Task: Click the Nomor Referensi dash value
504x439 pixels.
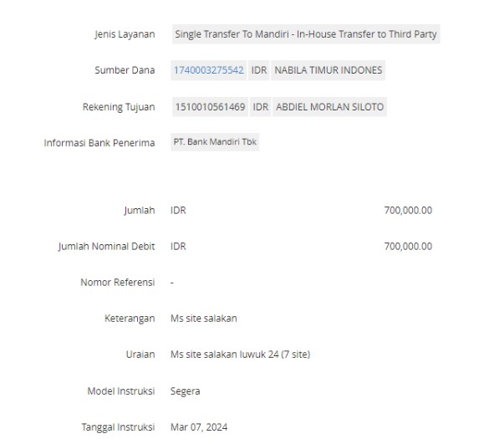Action: click(172, 283)
